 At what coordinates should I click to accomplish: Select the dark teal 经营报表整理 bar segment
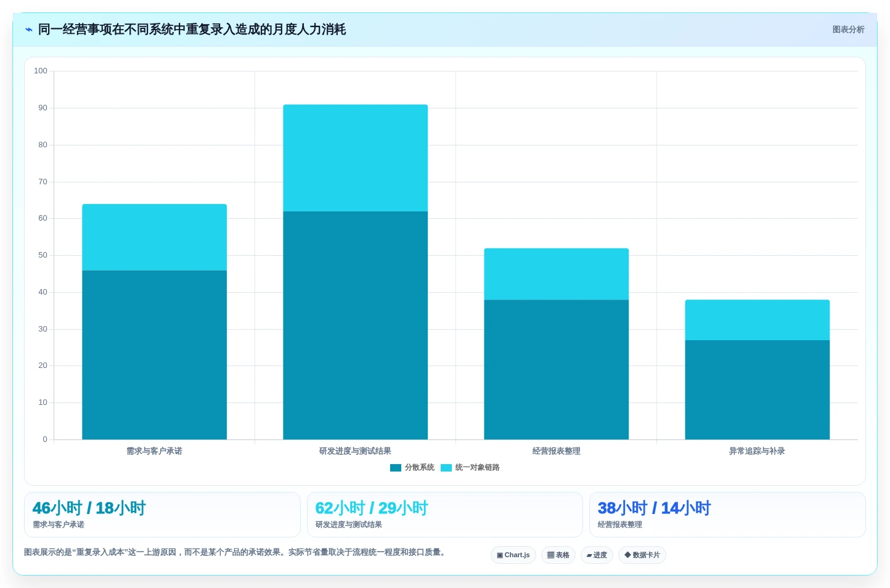coord(556,370)
